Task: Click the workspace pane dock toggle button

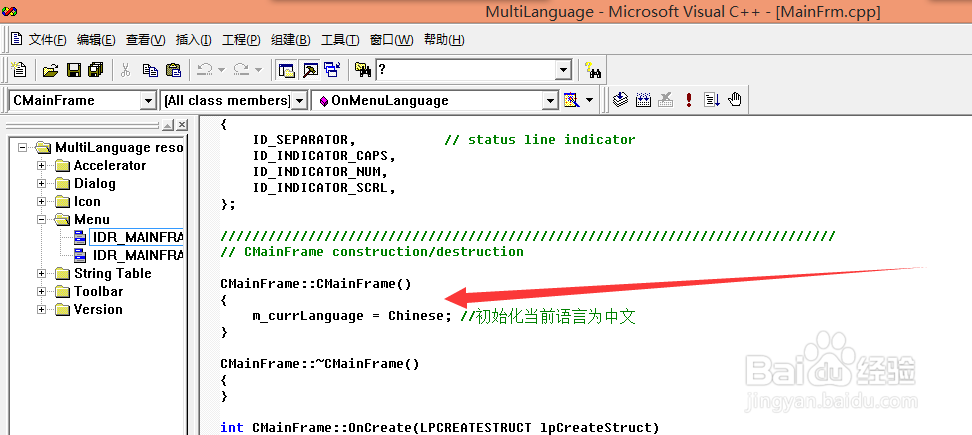Action: (x=168, y=125)
